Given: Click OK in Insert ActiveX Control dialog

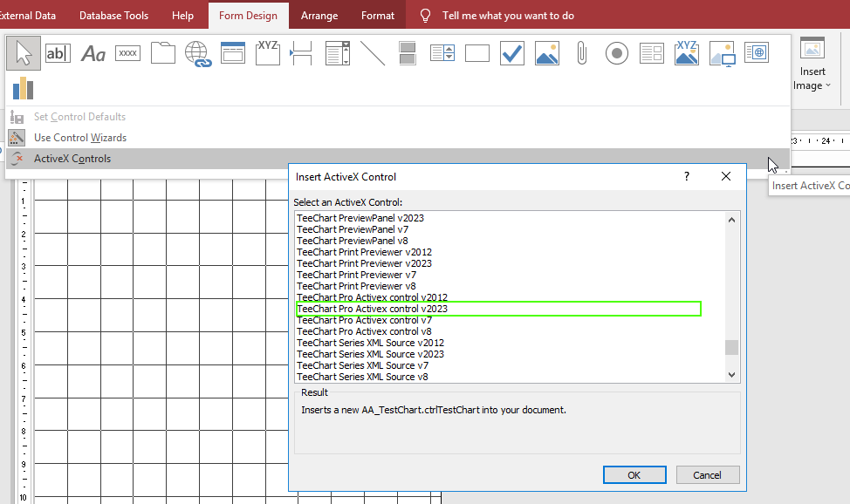Looking at the screenshot, I should click(634, 474).
